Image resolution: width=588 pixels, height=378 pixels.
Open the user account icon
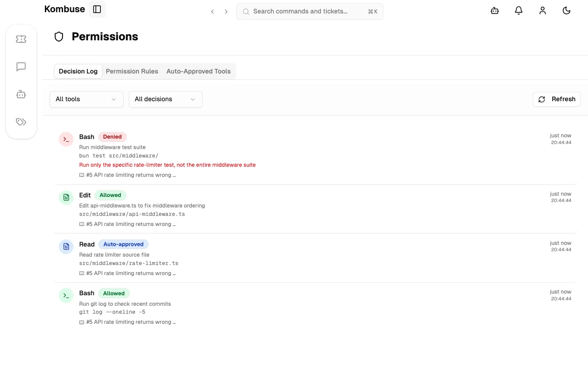pos(542,10)
